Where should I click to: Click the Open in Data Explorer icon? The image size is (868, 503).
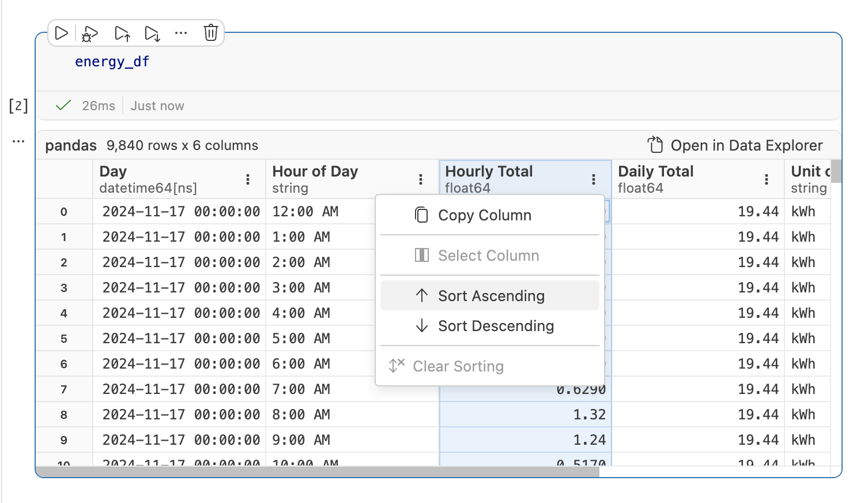click(x=655, y=145)
